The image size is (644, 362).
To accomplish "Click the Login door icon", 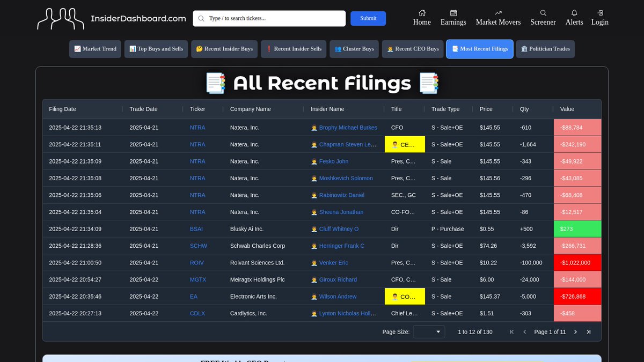I will tap(600, 13).
